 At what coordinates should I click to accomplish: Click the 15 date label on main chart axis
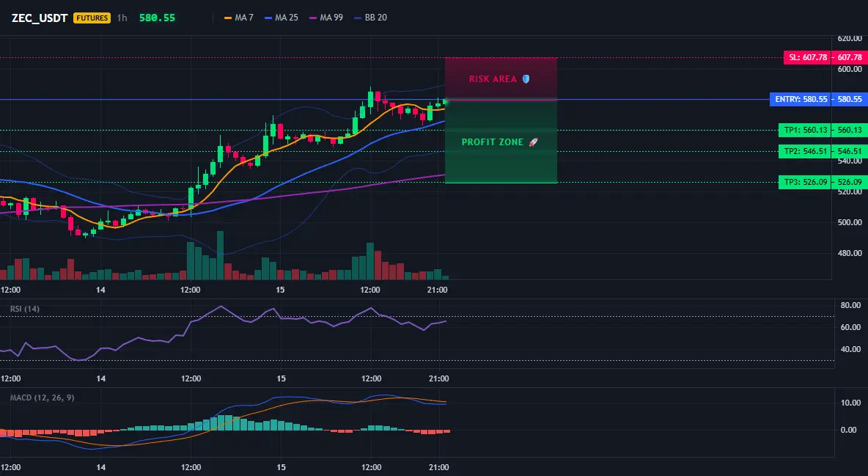point(280,290)
